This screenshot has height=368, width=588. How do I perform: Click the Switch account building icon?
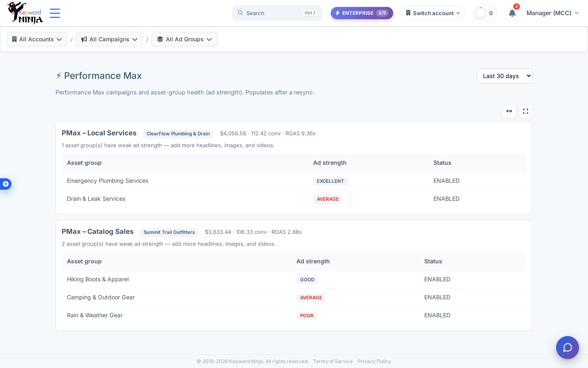click(408, 13)
